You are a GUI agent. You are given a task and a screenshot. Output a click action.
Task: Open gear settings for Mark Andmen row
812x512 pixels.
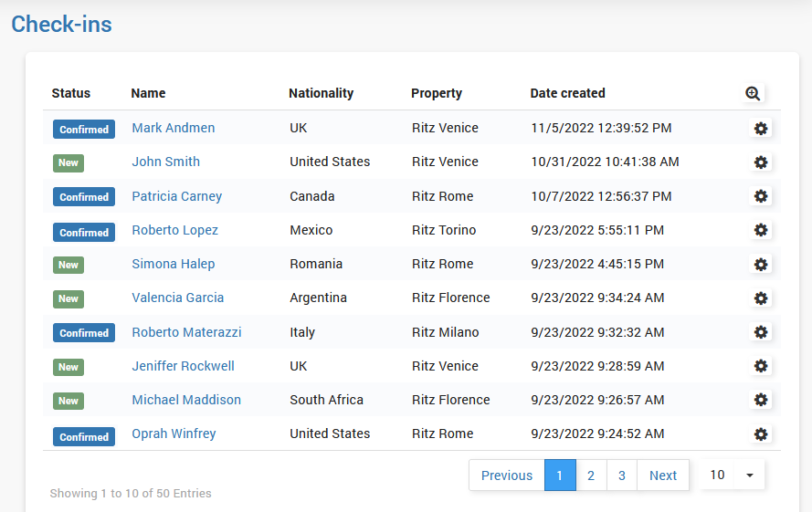(x=761, y=129)
